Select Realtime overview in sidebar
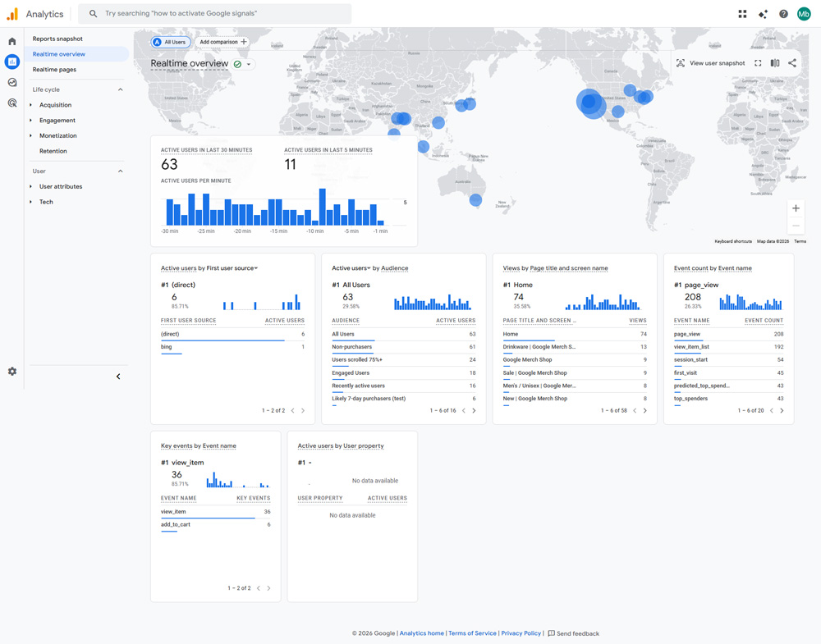The width and height of the screenshot is (821, 644). (76, 54)
